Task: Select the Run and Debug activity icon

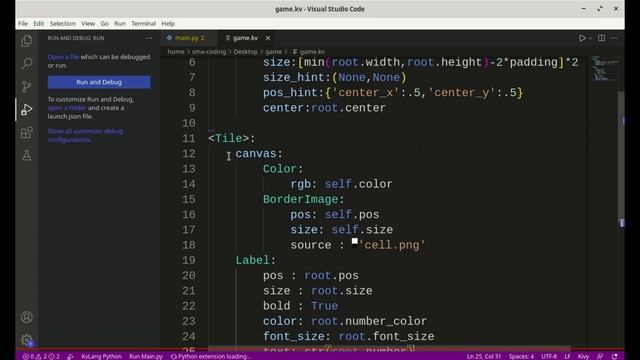Action: click(27, 109)
